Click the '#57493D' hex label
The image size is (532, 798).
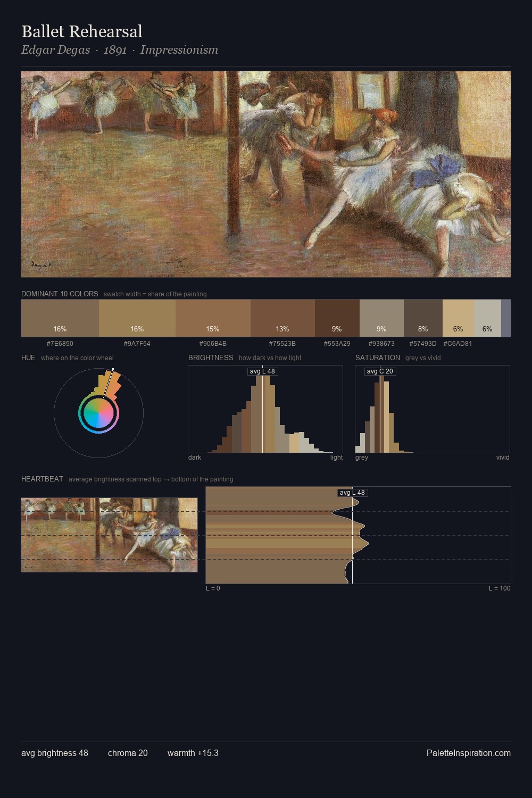423,344
